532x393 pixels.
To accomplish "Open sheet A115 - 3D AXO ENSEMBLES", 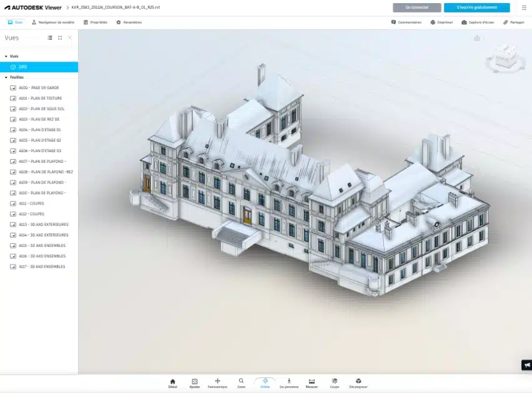I will click(39, 246).
